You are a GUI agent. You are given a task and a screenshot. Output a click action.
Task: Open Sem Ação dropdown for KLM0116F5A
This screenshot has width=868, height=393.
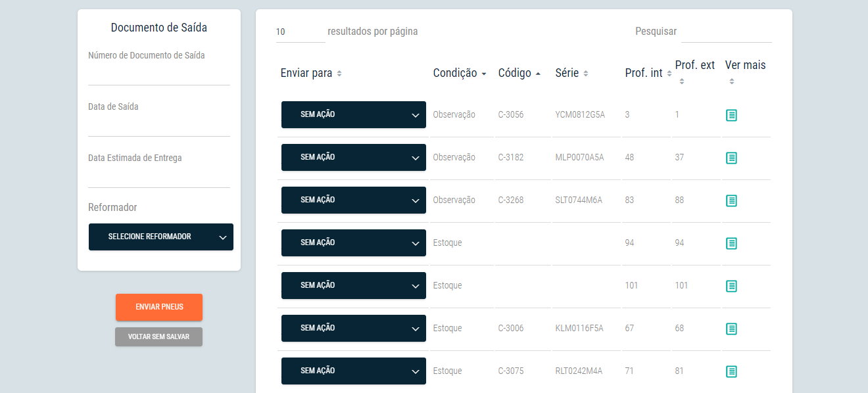click(354, 328)
